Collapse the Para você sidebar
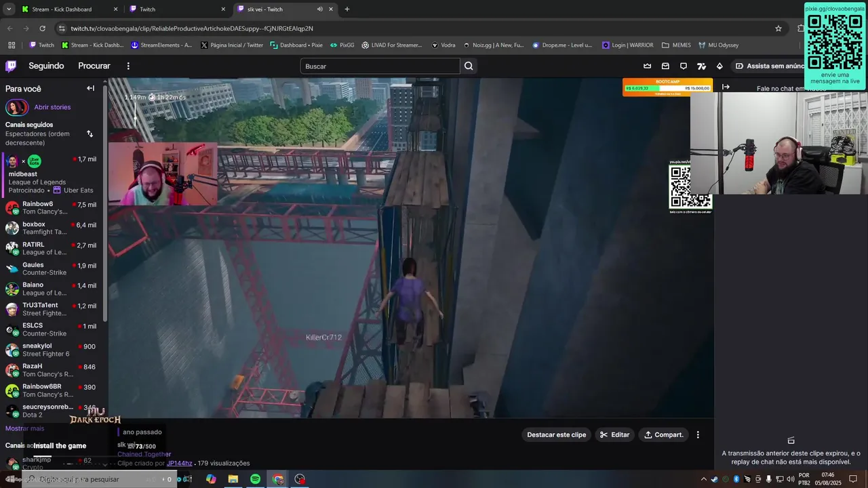 (90, 88)
